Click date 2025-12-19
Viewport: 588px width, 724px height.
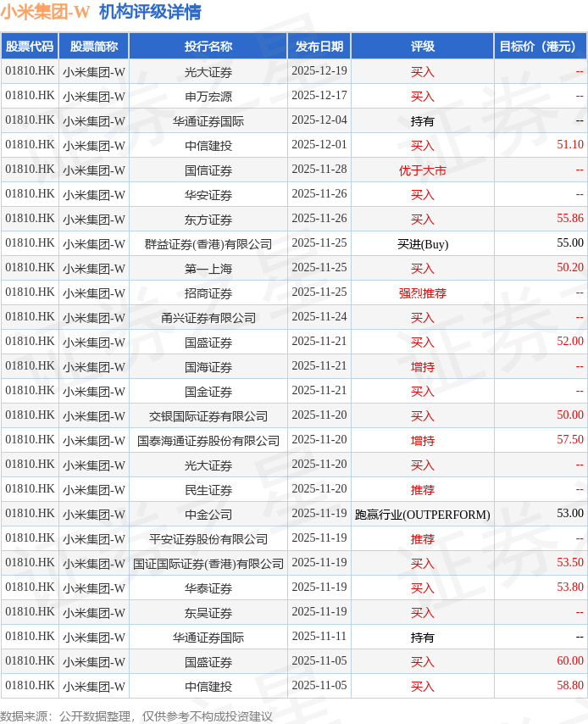(319, 71)
